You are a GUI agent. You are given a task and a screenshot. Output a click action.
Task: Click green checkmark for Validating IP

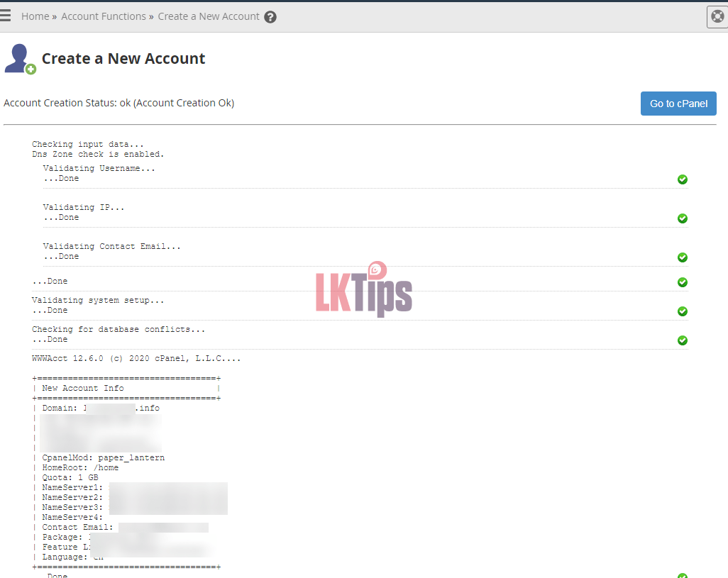[x=683, y=218]
